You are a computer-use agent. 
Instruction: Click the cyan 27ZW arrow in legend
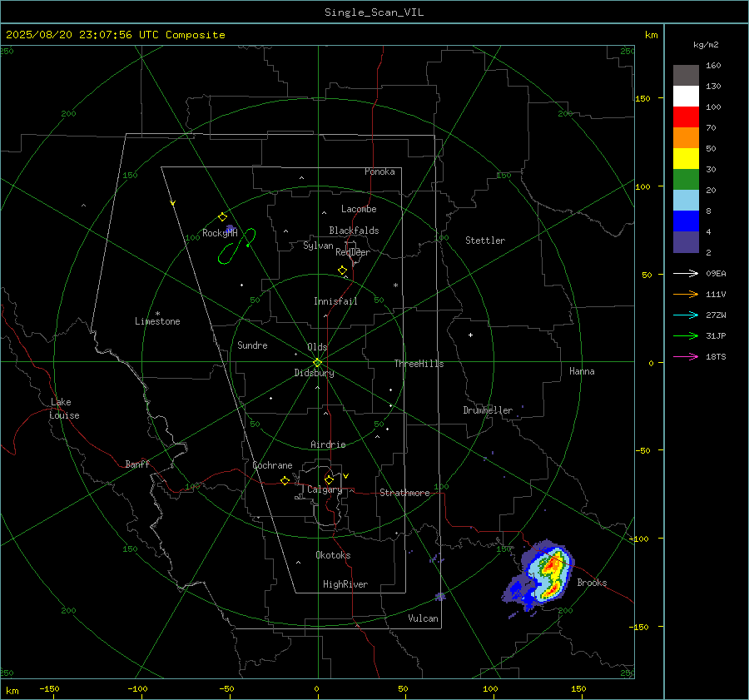tap(686, 315)
